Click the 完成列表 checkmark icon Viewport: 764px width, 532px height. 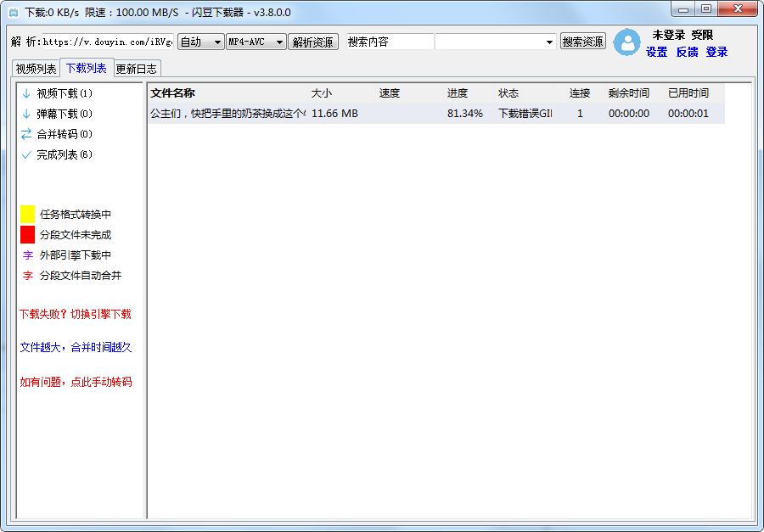[x=26, y=154]
